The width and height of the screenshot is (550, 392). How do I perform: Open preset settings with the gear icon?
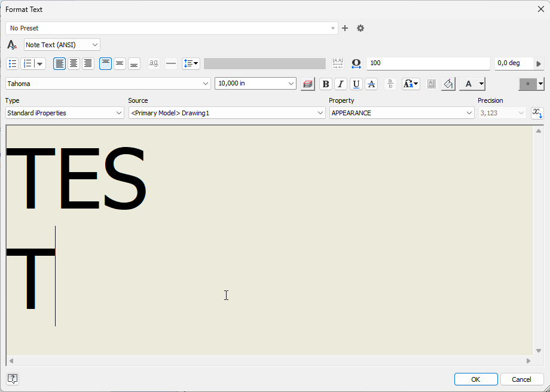pyautogui.click(x=360, y=28)
